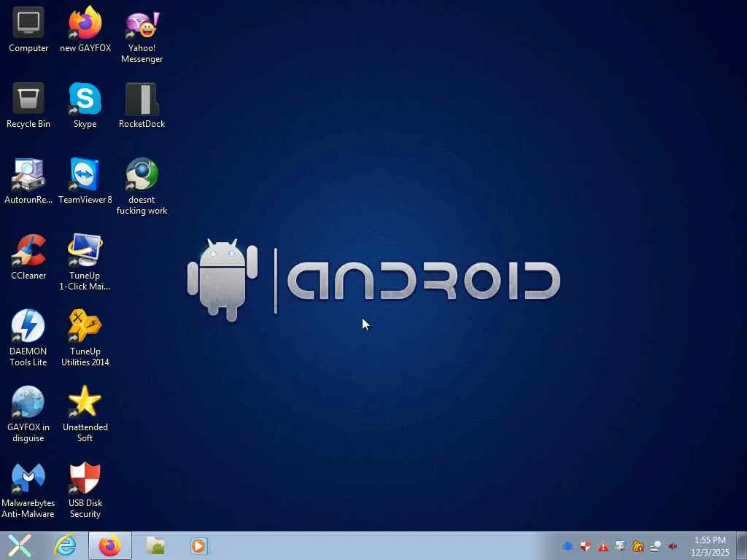
Task: Select the DAEMON Tools Lite shortcut
Action: tap(28, 338)
